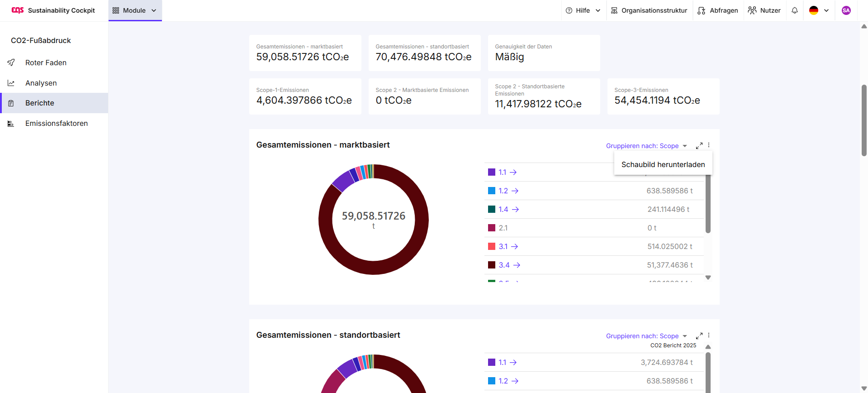Click purple swatch for 1.1 in marktbasiert legend
The width and height of the screenshot is (868, 393).
tap(492, 172)
